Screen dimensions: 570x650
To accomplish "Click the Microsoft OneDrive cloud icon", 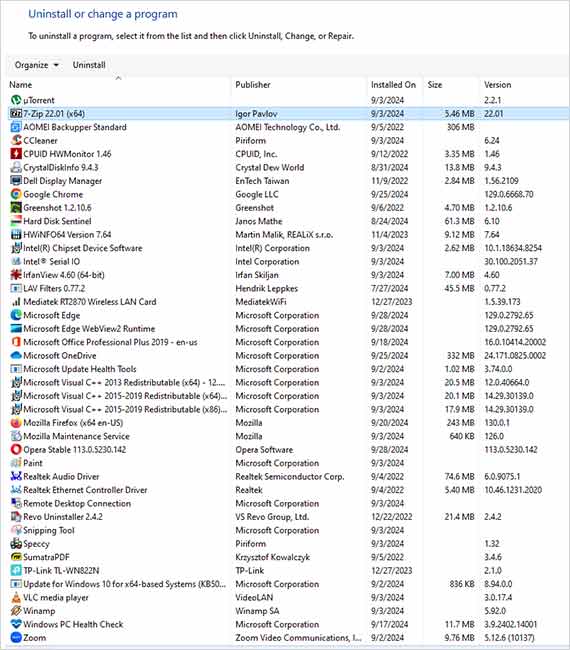I will click(16, 355).
